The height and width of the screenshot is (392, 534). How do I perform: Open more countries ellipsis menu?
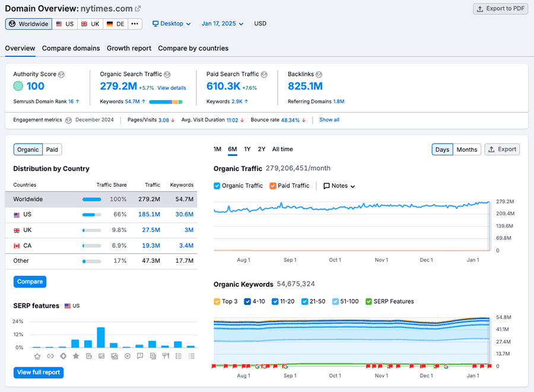click(135, 24)
